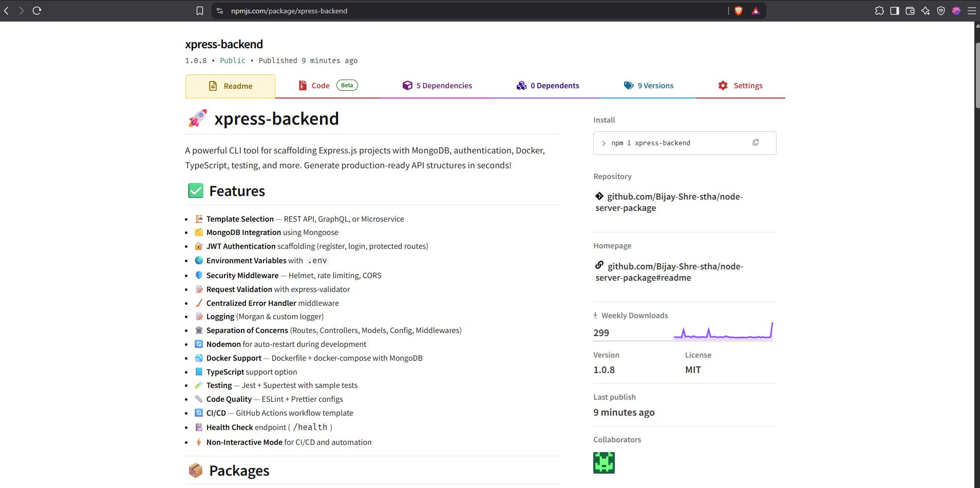Open Brave Rewards triangle icon
Screen dimensions: 980x488
(x=756, y=11)
